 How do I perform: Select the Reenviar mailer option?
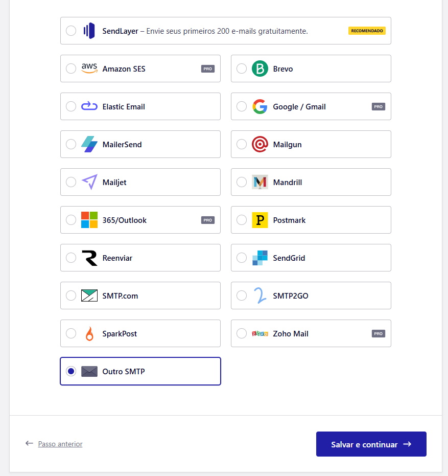[x=71, y=257]
